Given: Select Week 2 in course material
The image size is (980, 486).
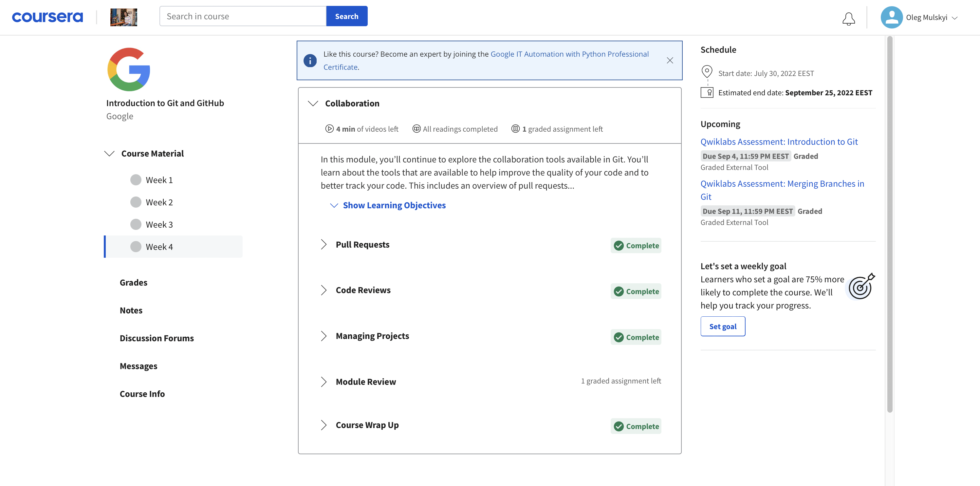Looking at the screenshot, I should (174, 202).
